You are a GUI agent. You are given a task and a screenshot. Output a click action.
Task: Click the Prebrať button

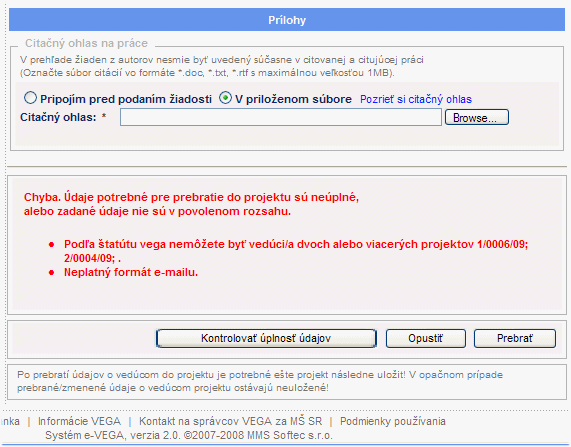515,338
